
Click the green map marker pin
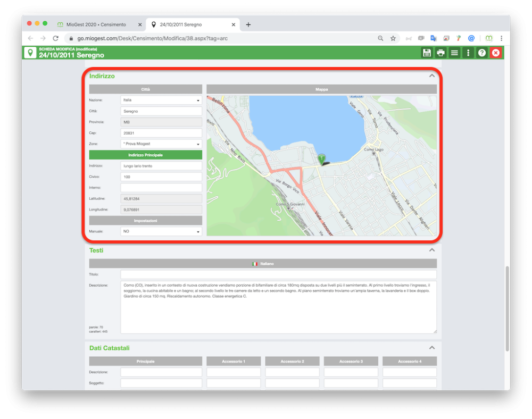pyautogui.click(x=321, y=158)
